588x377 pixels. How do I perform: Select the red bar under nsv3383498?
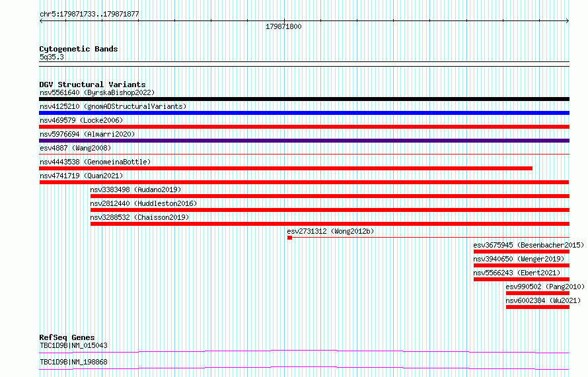[330, 196]
